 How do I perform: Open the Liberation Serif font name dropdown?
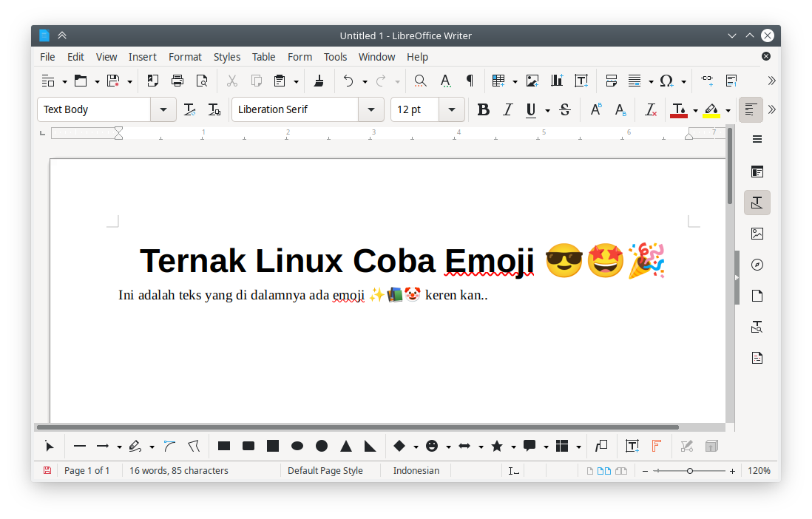tap(371, 109)
